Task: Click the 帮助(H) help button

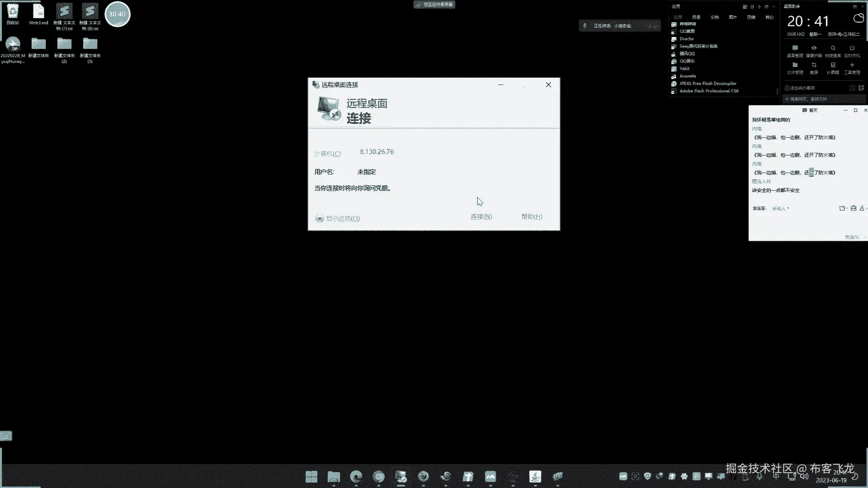Action: pos(532,217)
